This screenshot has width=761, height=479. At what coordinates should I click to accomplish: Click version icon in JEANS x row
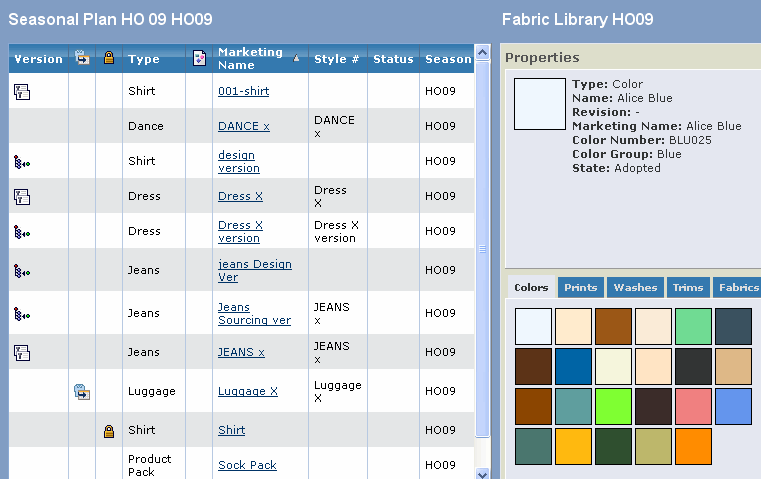(22, 352)
